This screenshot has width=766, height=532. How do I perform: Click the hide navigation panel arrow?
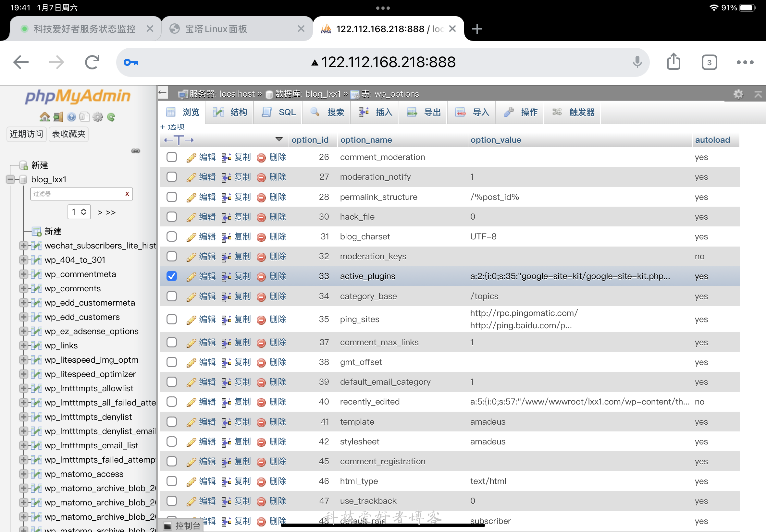tap(163, 92)
